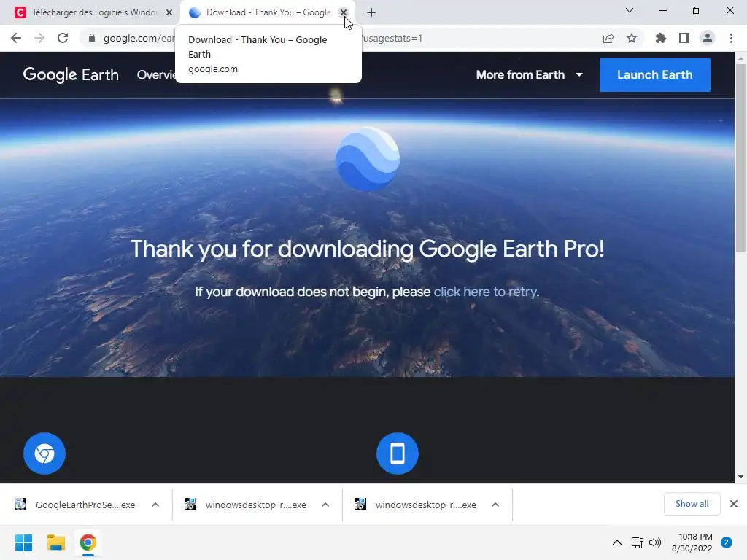
Task: Share this page using the share icon
Action: (608, 38)
